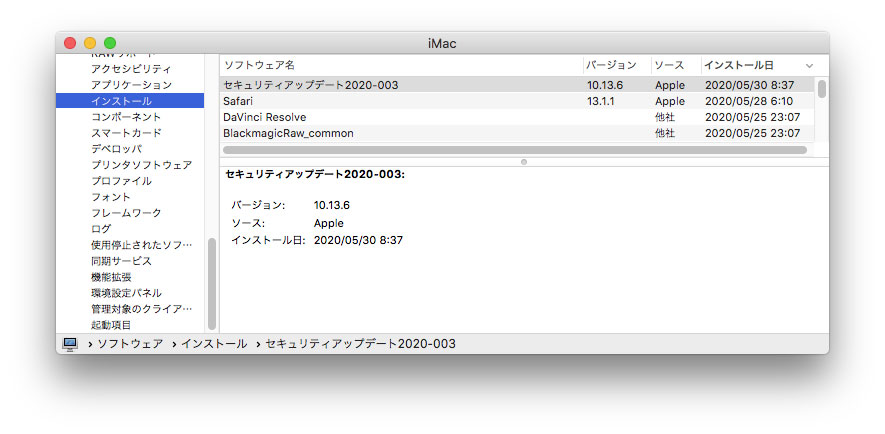Click the 他社 source cell for DaVinci Resolve

[x=665, y=117]
